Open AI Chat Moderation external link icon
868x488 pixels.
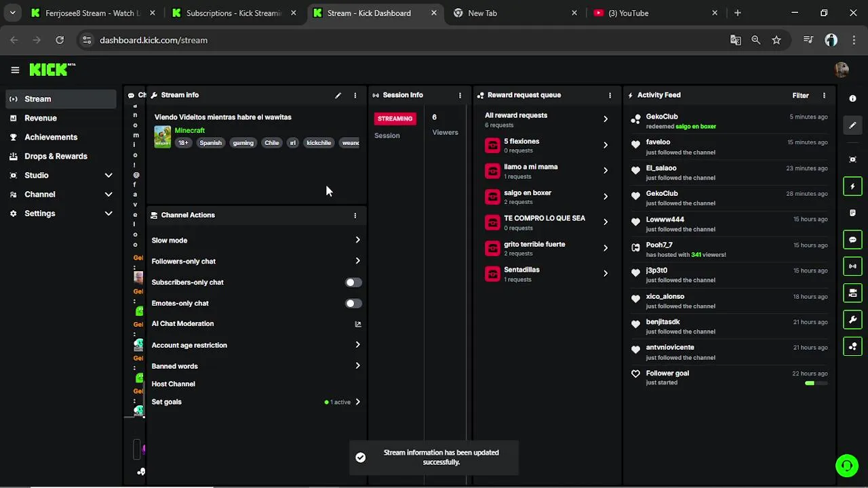tap(358, 324)
